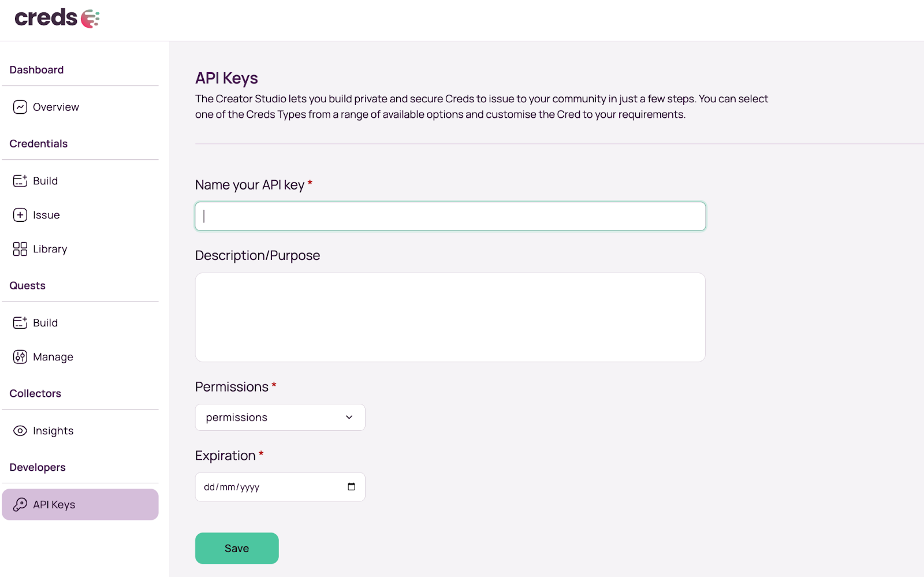The width and height of the screenshot is (924, 577).
Task: Go to the Library section
Action: coord(50,250)
